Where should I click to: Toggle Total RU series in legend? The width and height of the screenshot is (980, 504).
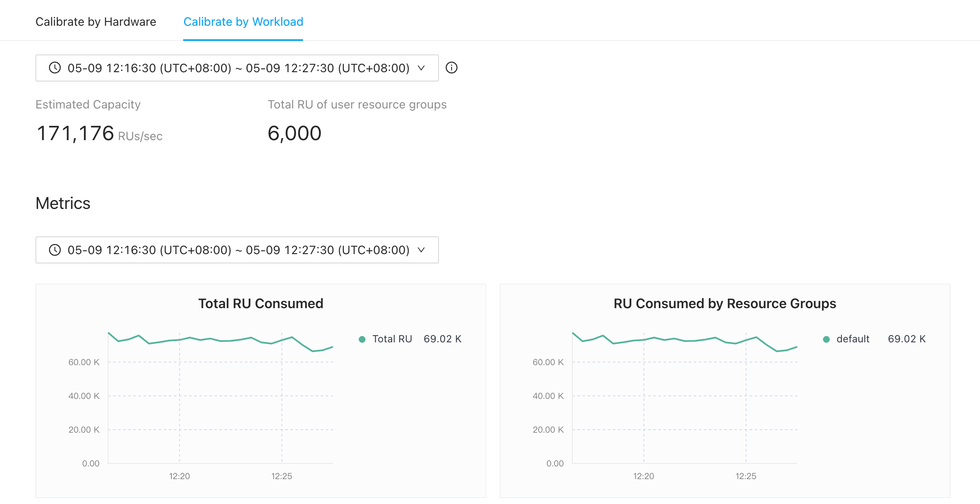pyautogui.click(x=392, y=339)
